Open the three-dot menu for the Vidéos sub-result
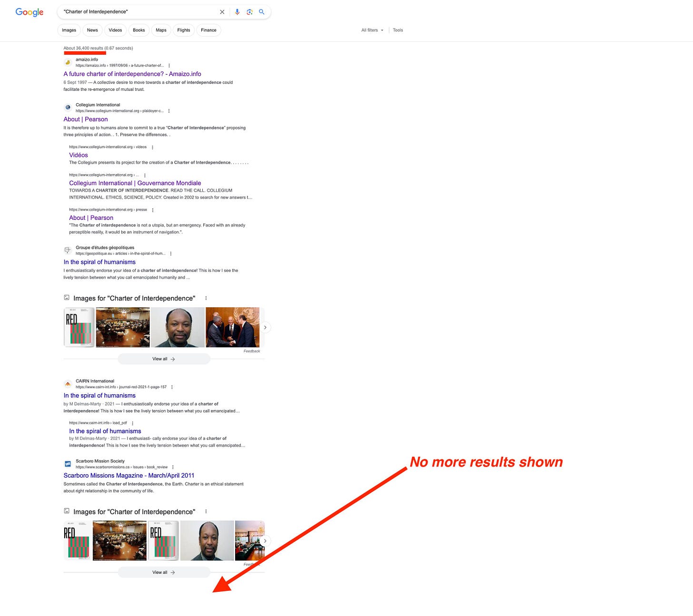 (x=152, y=147)
